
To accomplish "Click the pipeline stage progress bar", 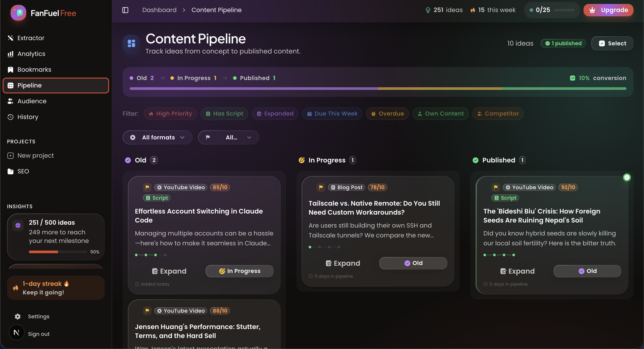I will pos(378,89).
